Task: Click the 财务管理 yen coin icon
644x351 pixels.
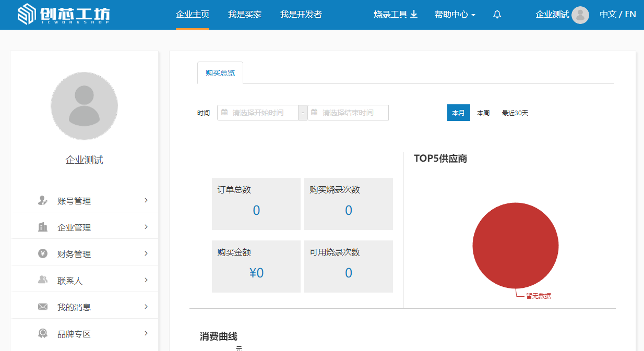Action: coord(43,254)
